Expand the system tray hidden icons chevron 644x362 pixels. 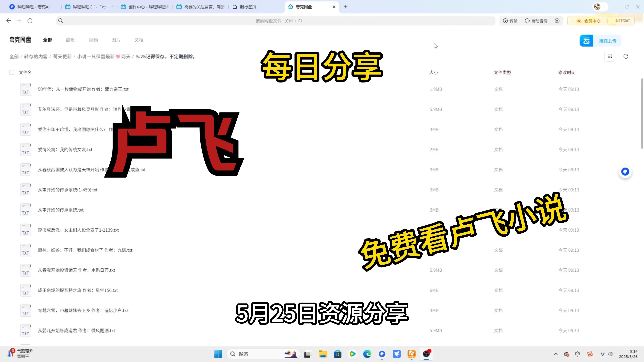[555, 354]
